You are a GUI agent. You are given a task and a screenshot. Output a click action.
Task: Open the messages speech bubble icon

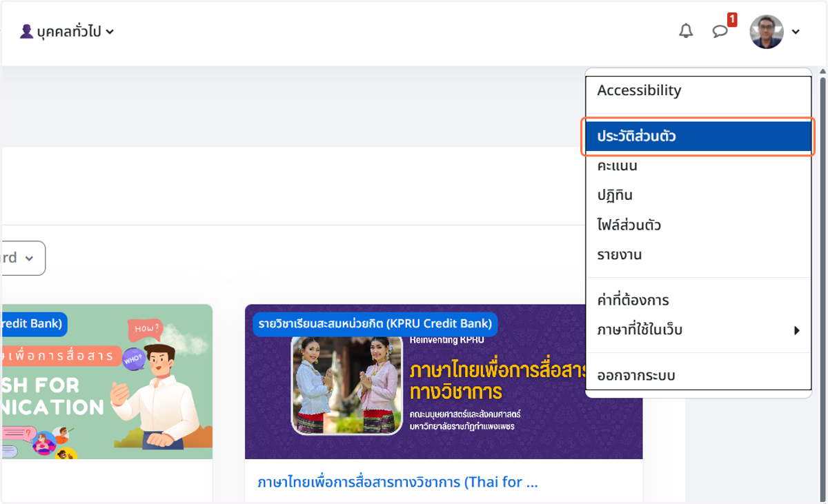pos(720,32)
